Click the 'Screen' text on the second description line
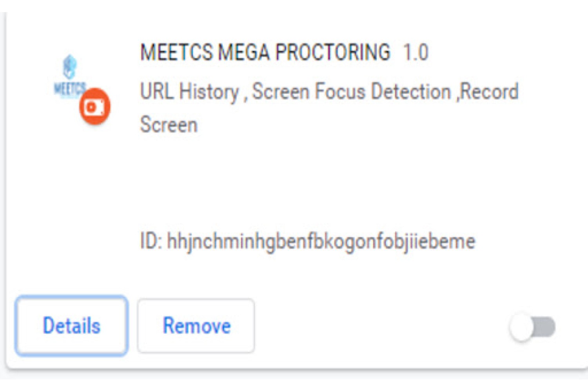Screen dimensions: 588x392 click(x=169, y=125)
